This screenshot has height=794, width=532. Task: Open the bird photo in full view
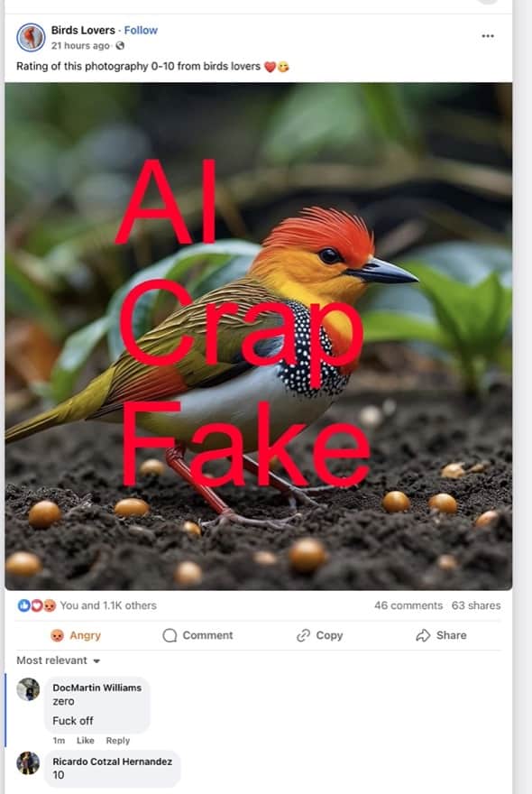coord(259,337)
